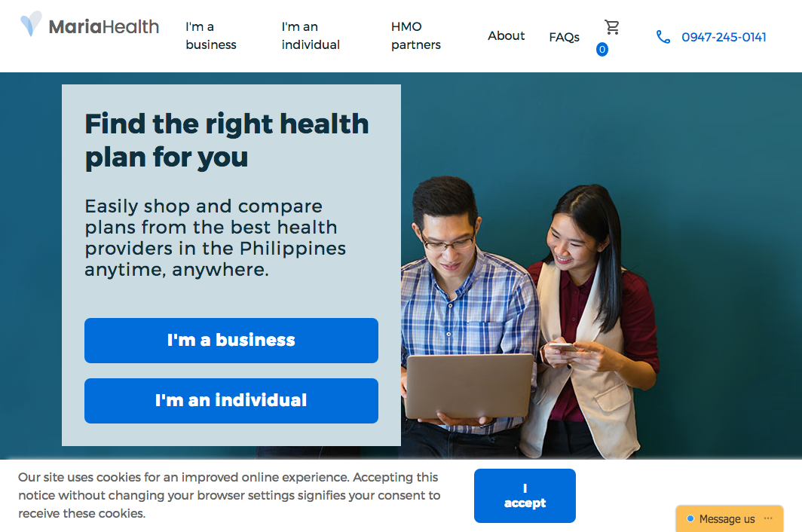Click the MariaHealth heart logo
Screen dimensions: 802x532
pyautogui.click(x=31, y=23)
